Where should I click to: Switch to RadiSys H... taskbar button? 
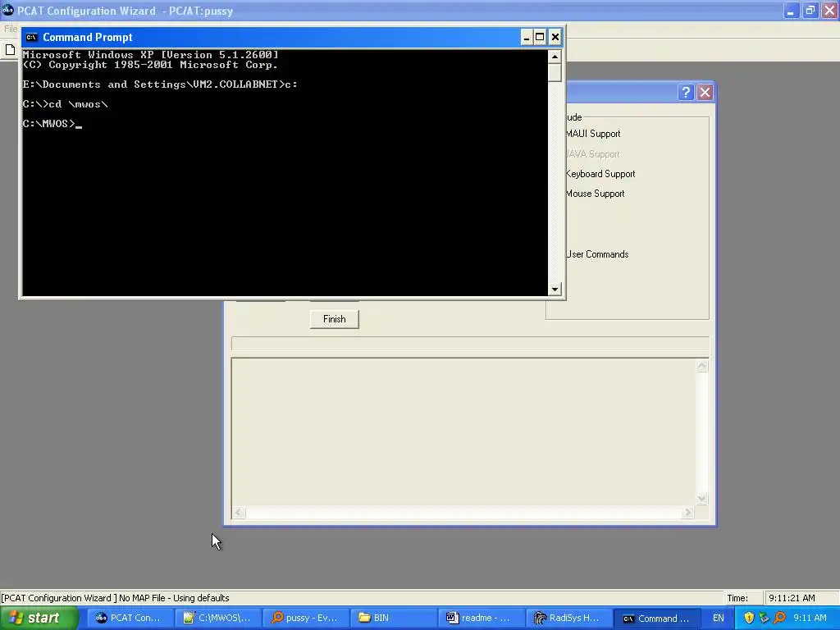[569, 618]
